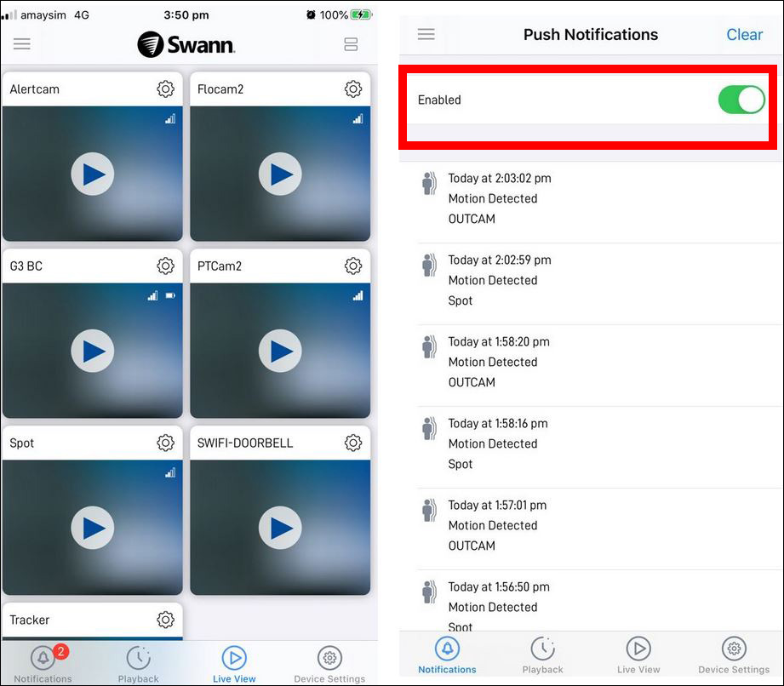The width and height of the screenshot is (784, 686).
Task: Open Playback tab on Swann live view screen
Action: [139, 664]
